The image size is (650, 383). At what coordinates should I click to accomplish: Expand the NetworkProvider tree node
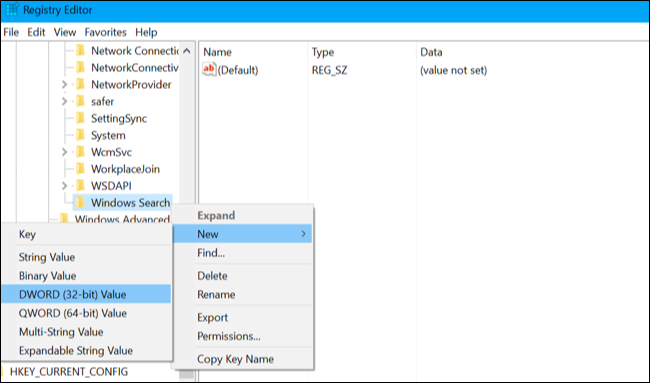[64, 85]
